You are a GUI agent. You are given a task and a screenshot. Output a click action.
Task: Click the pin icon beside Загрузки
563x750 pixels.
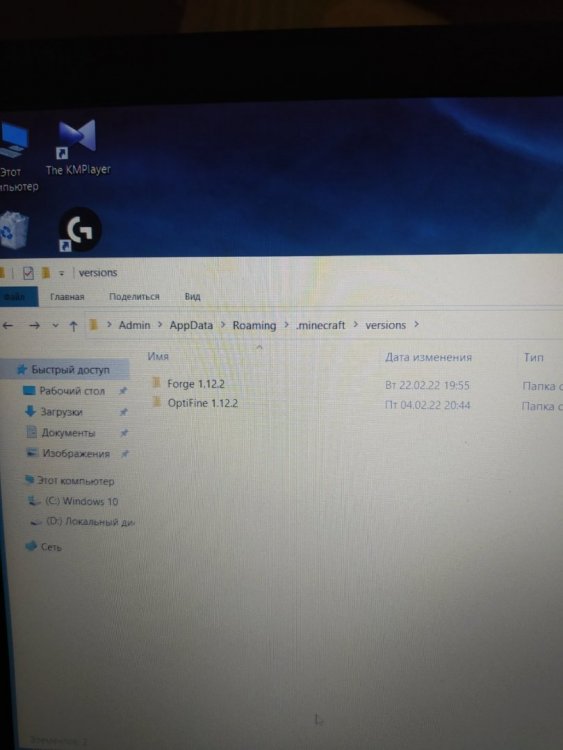click(123, 412)
